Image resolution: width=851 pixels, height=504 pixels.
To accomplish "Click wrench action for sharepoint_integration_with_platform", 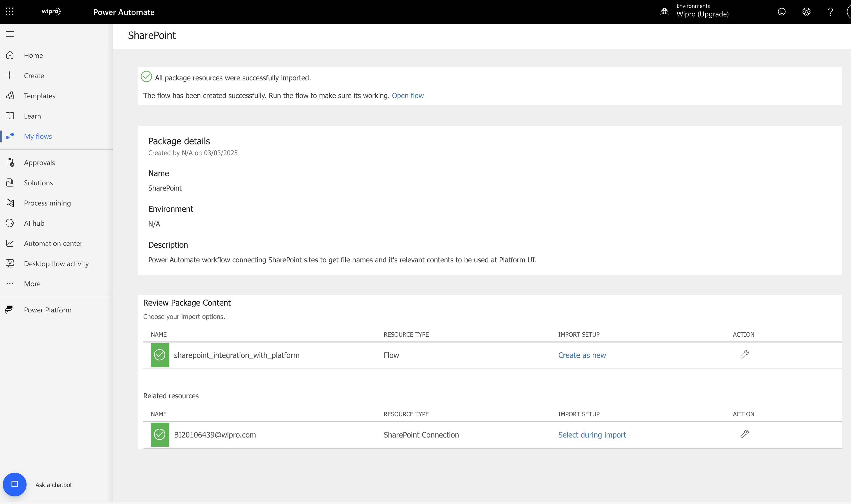I will (x=744, y=355).
